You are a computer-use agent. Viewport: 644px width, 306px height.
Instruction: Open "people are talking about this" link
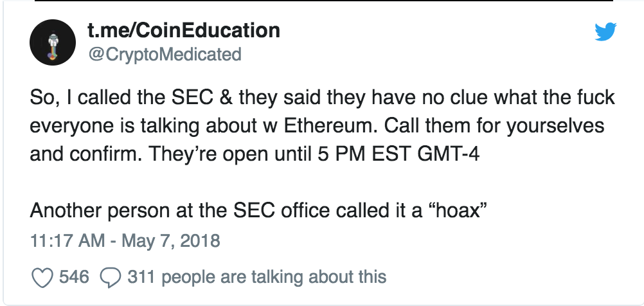(x=275, y=278)
